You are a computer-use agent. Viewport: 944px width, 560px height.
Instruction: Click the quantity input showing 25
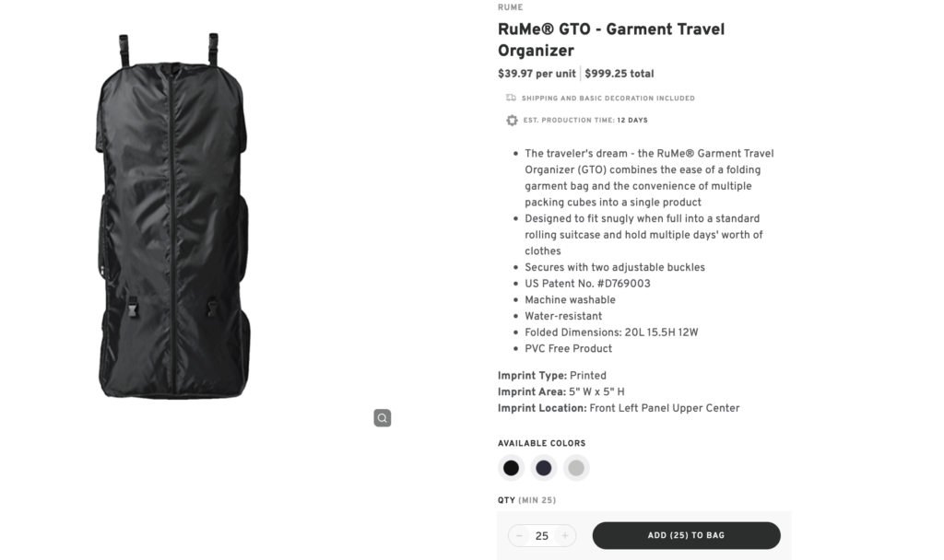pos(541,535)
